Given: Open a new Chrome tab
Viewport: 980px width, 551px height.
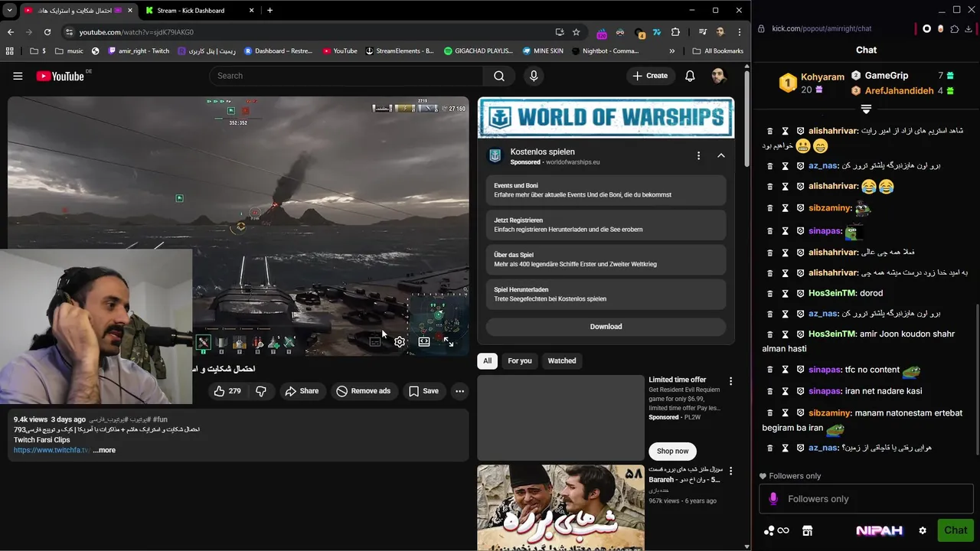Looking at the screenshot, I should coord(269,11).
